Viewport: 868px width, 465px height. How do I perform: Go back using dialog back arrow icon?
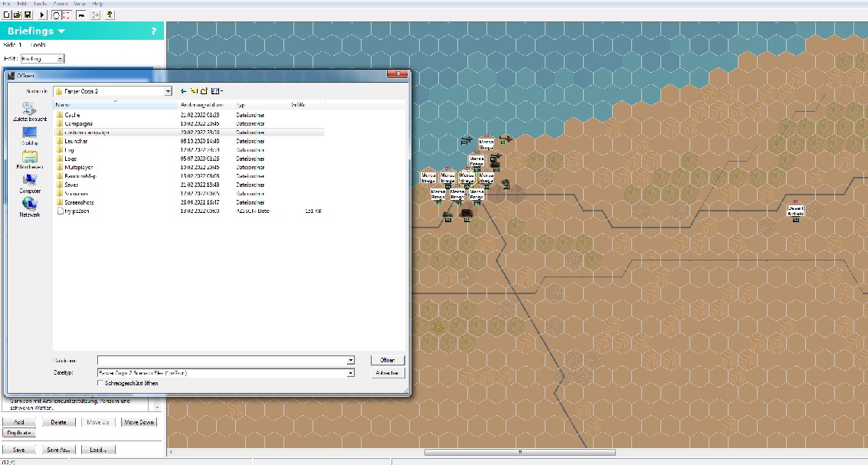[x=183, y=91]
